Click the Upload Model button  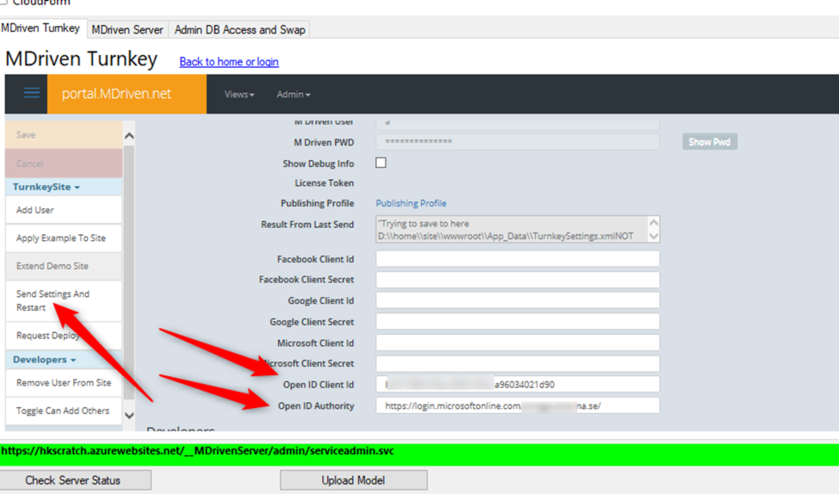click(x=353, y=480)
